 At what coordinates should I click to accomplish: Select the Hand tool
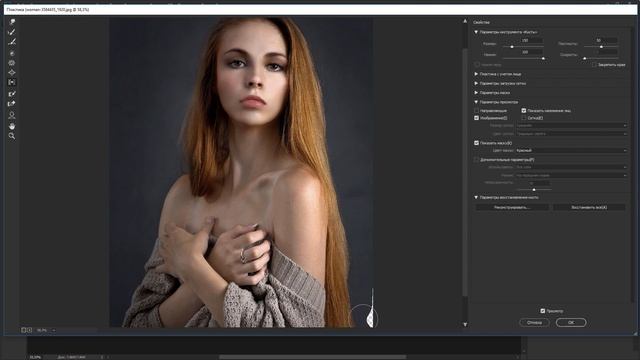(12, 126)
